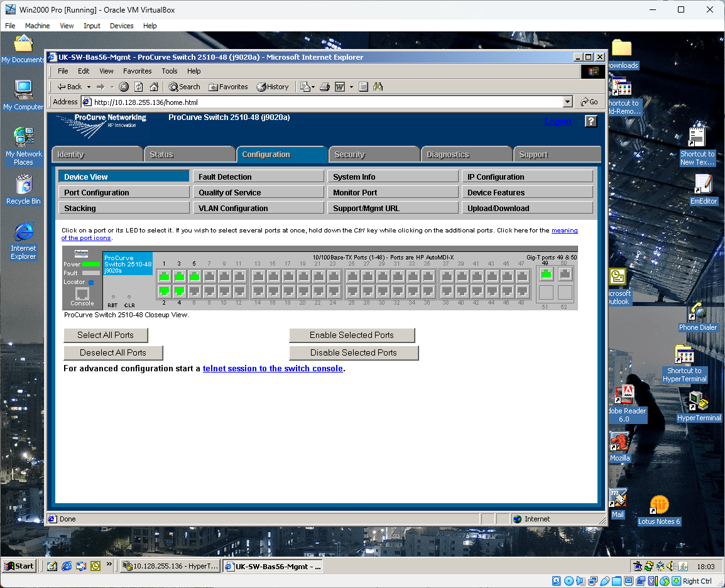The width and height of the screenshot is (725, 588).
Task: Click the Mail toolbar icon
Action: pos(305,87)
